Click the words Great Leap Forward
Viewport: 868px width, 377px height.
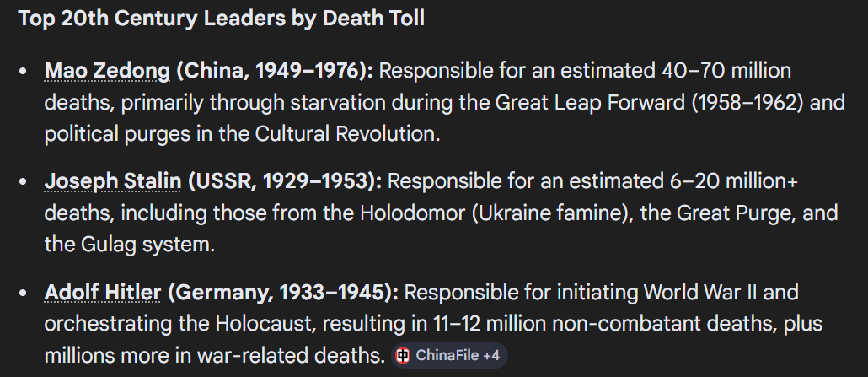pyautogui.click(x=591, y=103)
